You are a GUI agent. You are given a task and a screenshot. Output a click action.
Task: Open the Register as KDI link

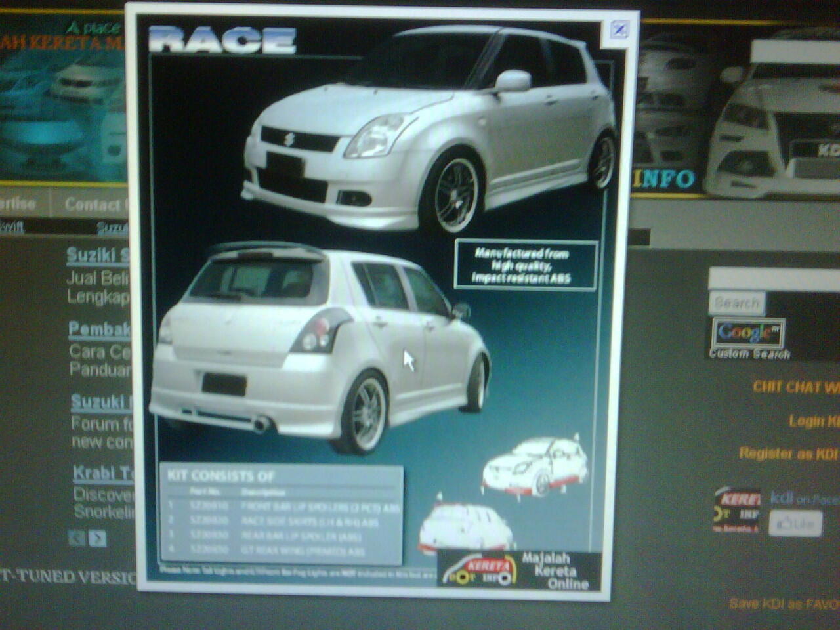[789, 453]
